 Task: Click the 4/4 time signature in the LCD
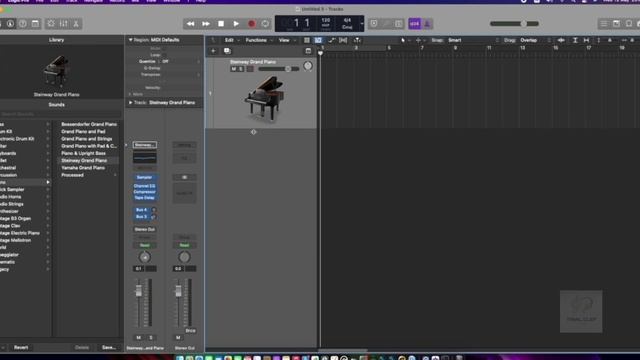point(347,20)
